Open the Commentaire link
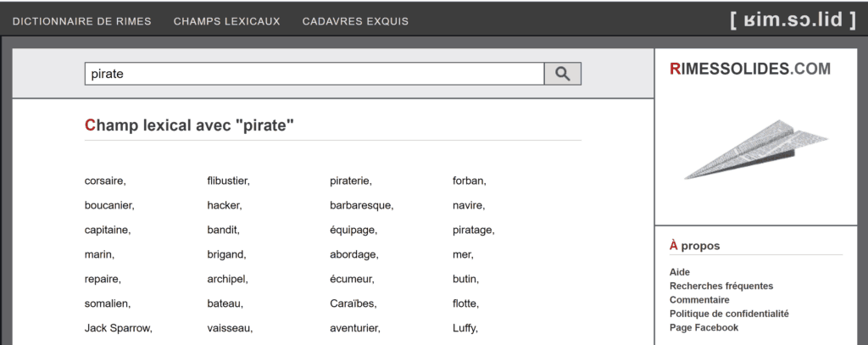Image resolution: width=868 pixels, height=345 pixels. (699, 299)
